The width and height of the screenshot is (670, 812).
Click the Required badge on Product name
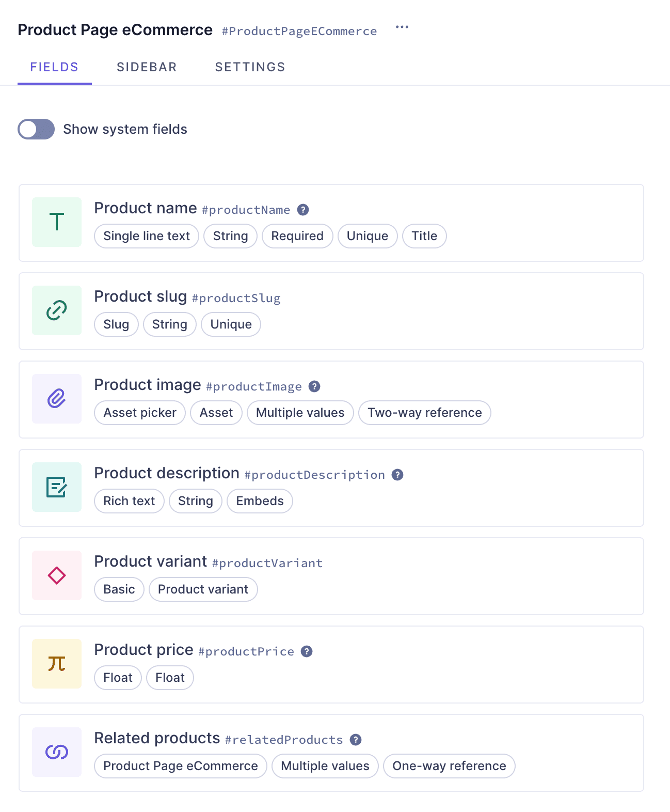click(297, 236)
